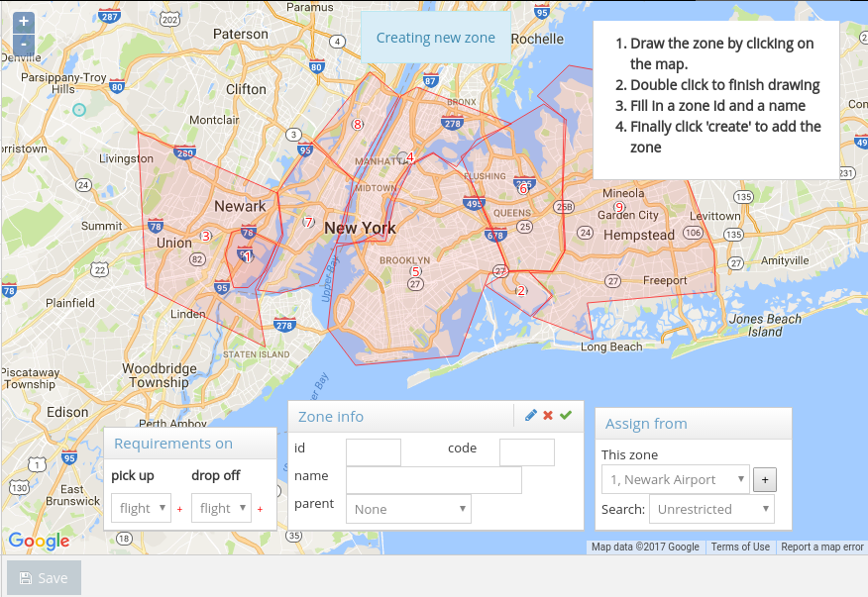This screenshot has width=868, height=597.
Task: Click the Hempstead map label
Action: tap(639, 236)
